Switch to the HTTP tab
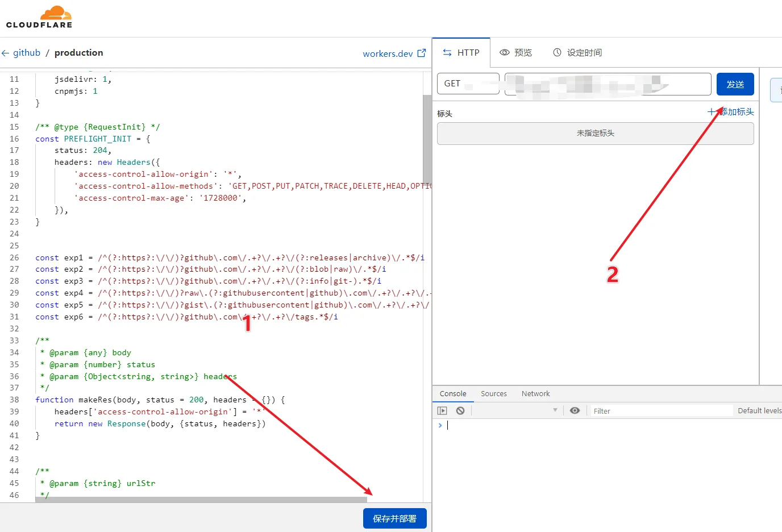Screen dimensions: 782x532 (461, 52)
